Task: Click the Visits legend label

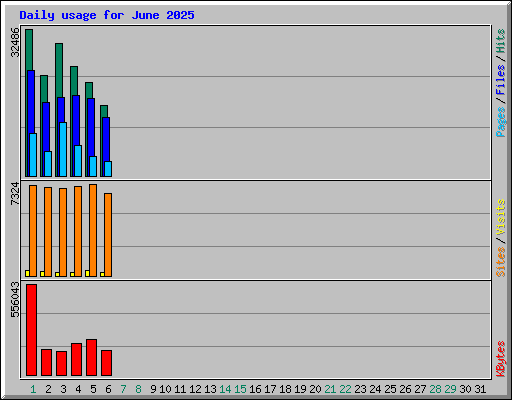Action: click(x=501, y=217)
